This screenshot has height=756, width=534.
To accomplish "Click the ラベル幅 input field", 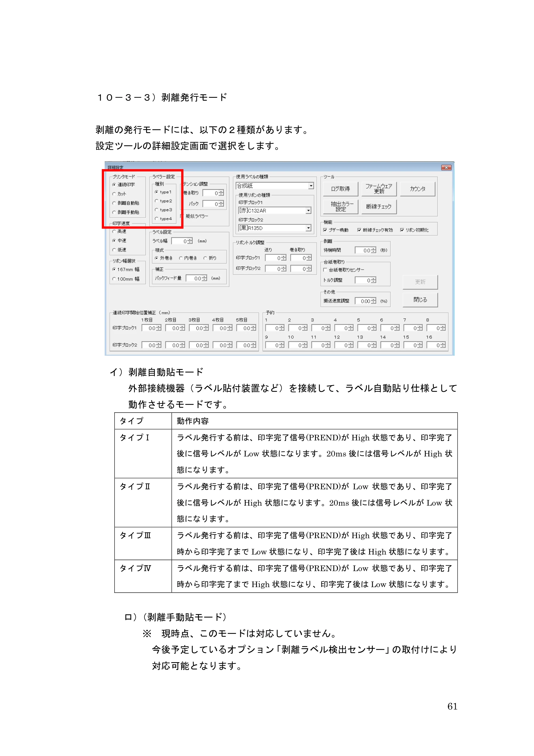I will (182, 241).
